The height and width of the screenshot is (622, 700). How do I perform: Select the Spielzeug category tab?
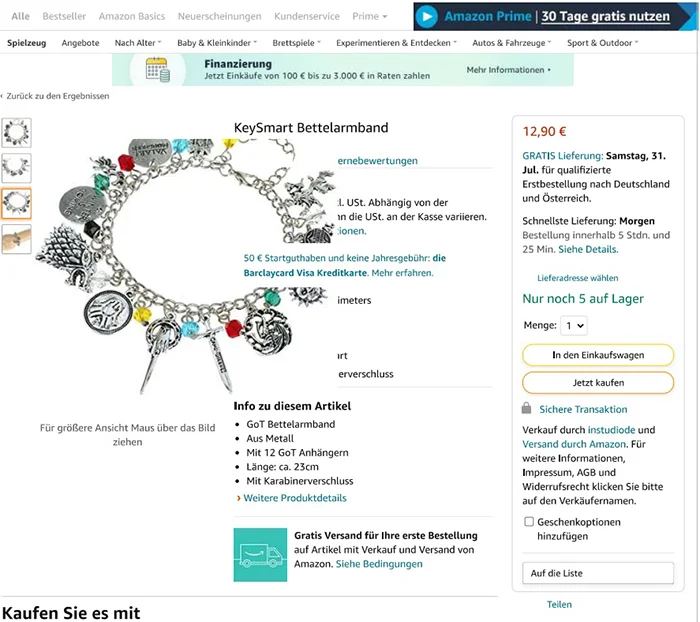pos(26,43)
